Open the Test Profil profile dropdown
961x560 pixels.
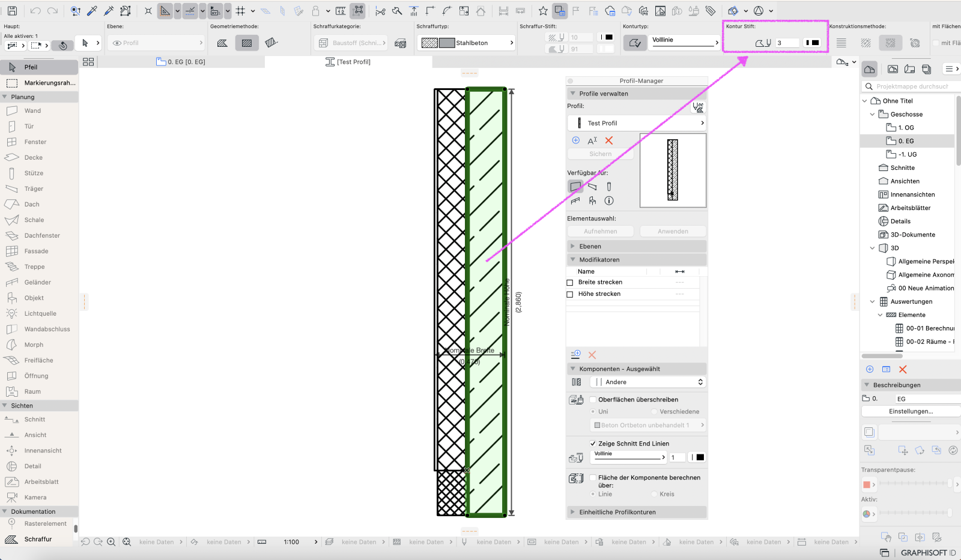[x=637, y=123]
